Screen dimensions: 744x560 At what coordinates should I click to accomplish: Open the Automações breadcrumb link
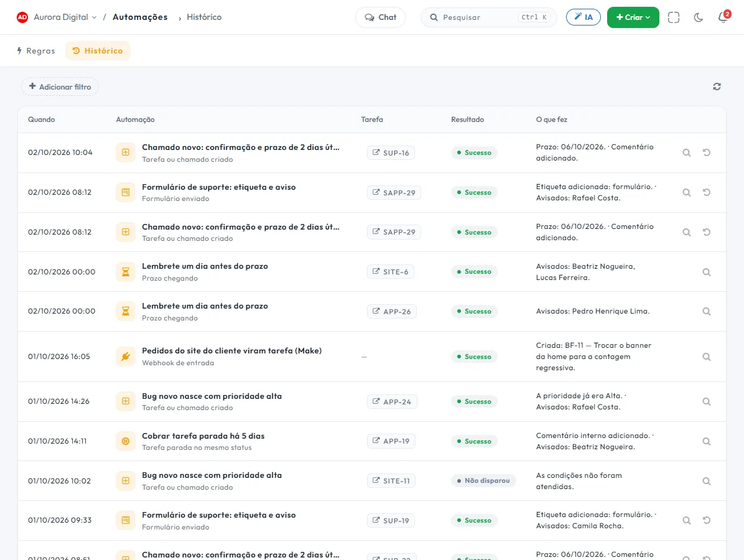click(x=140, y=17)
